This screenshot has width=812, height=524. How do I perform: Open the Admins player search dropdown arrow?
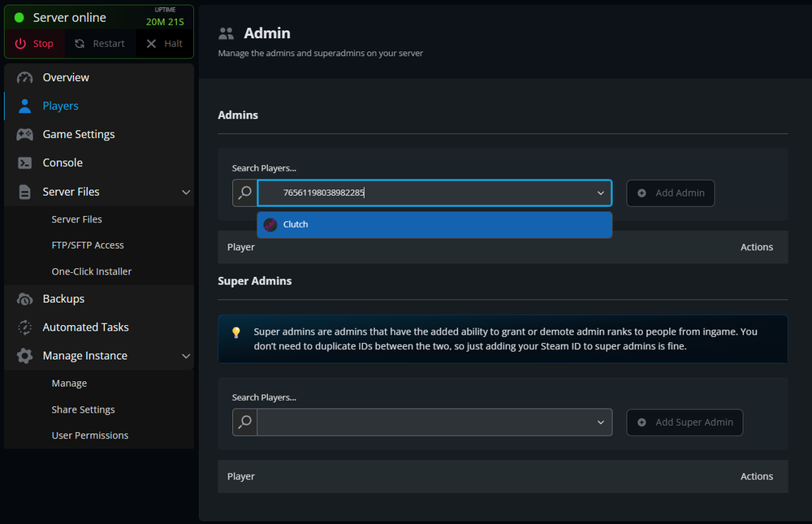(x=601, y=193)
